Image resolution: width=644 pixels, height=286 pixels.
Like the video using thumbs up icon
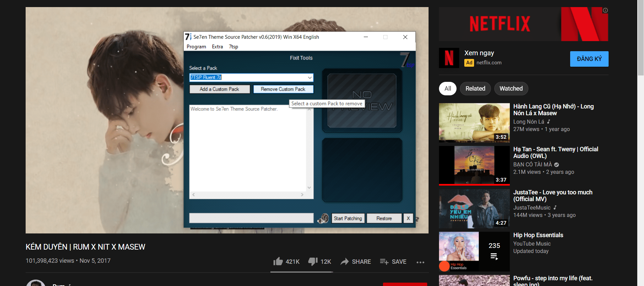pyautogui.click(x=278, y=261)
